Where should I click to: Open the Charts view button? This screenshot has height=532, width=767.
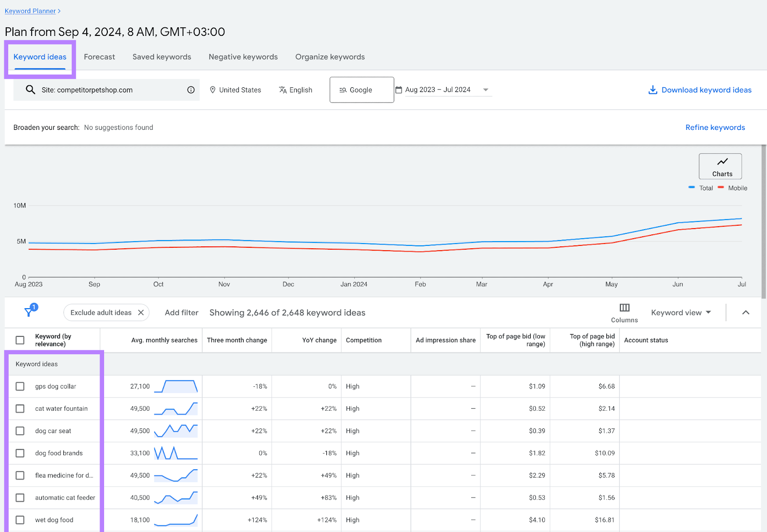coord(720,166)
